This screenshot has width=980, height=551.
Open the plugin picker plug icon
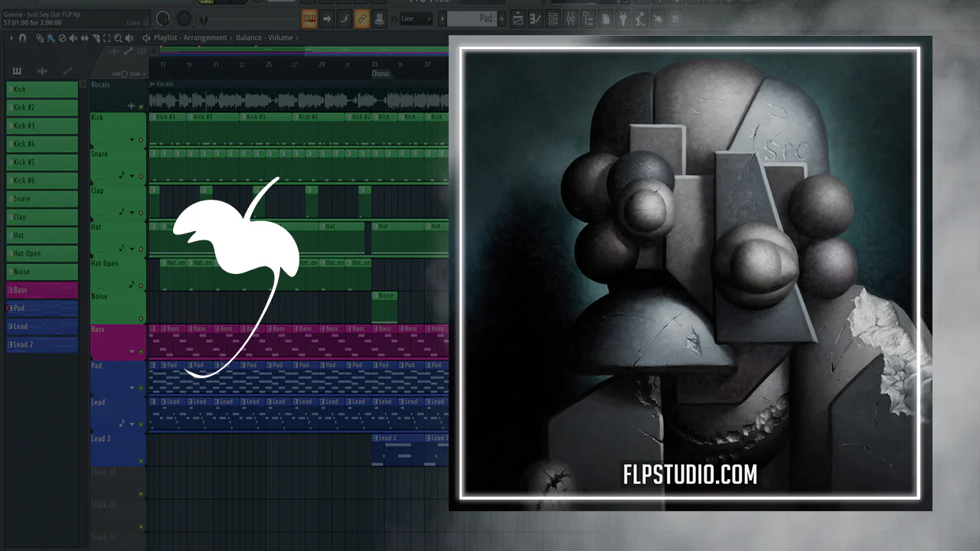click(x=622, y=18)
